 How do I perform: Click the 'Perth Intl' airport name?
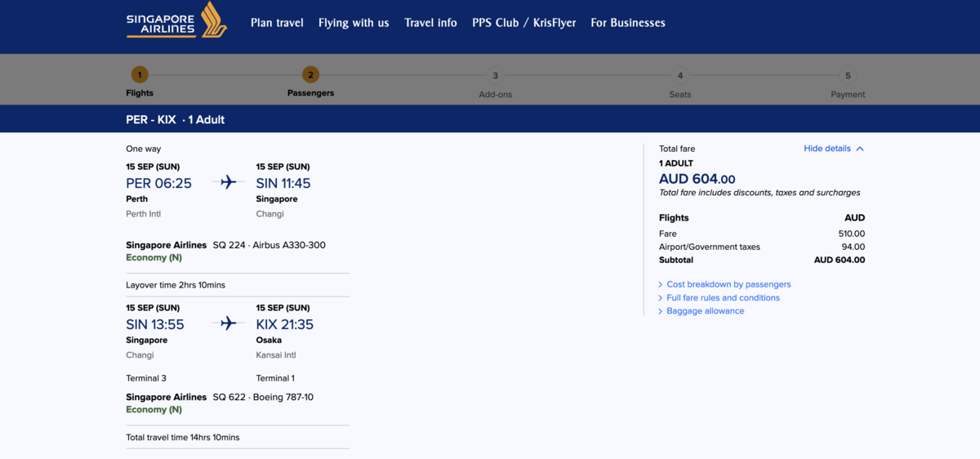click(x=143, y=214)
